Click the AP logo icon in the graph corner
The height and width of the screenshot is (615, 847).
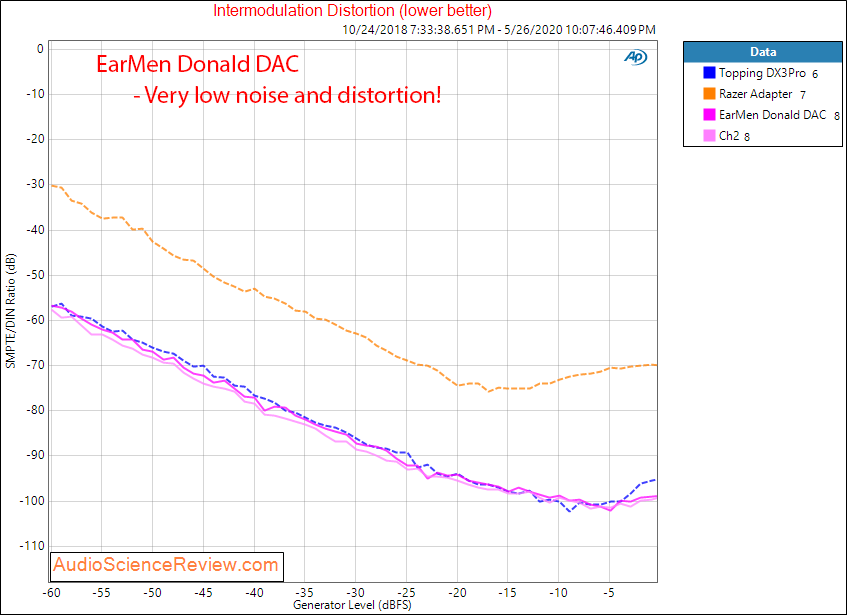pos(635,57)
